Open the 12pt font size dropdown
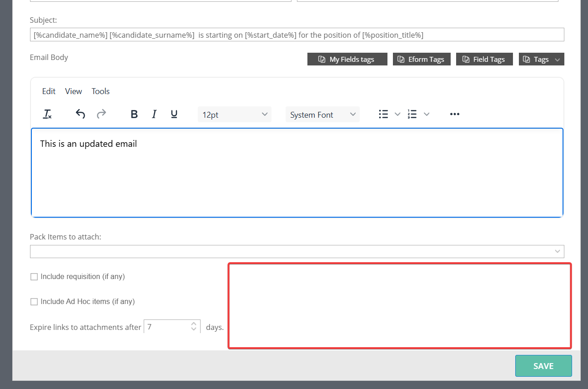Viewport: 588px width, 389px height. tap(234, 115)
